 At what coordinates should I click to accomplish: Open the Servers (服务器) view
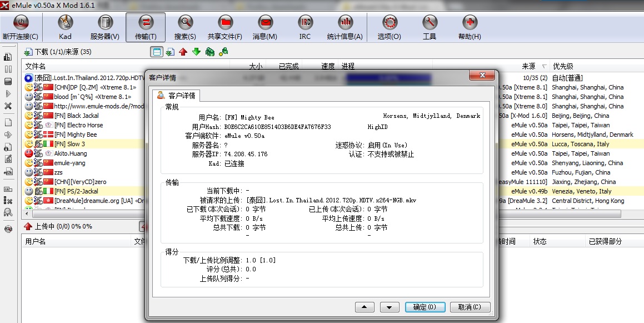click(104, 28)
